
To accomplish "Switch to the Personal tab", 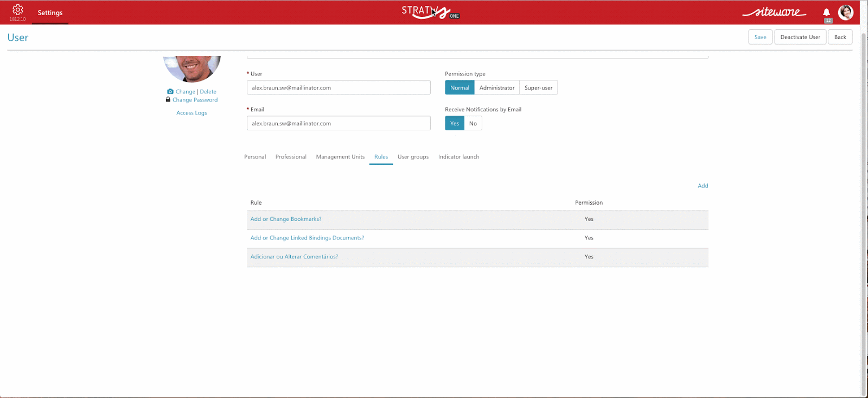I will [x=255, y=157].
